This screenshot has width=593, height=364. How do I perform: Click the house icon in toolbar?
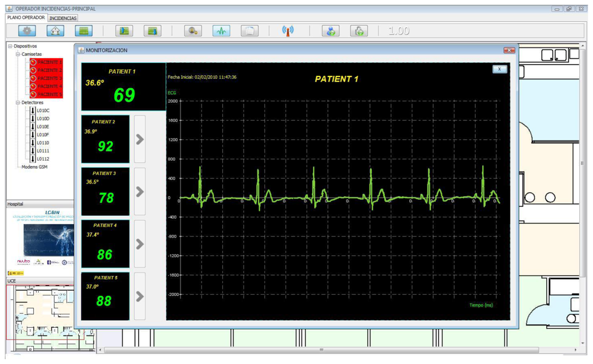(55, 31)
